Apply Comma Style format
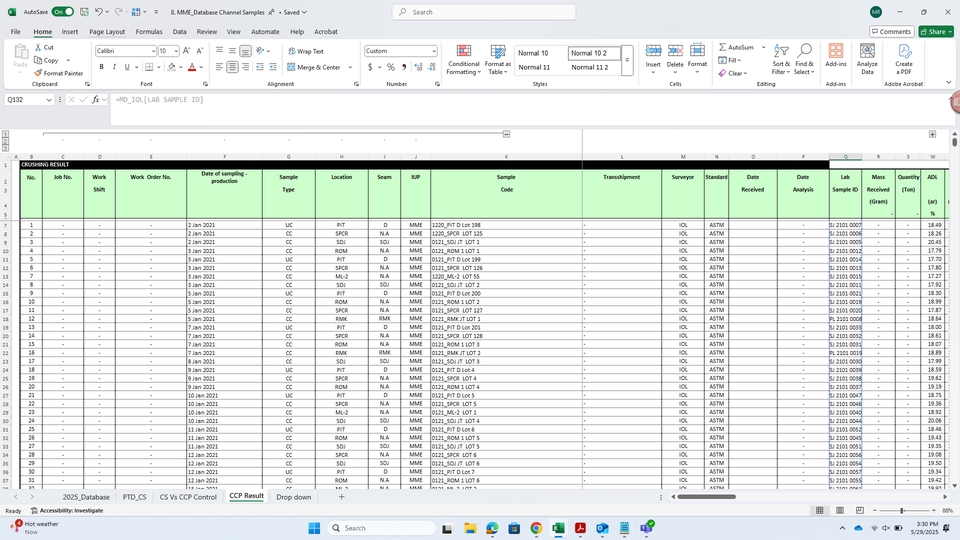The width and height of the screenshot is (960, 540). point(404,67)
